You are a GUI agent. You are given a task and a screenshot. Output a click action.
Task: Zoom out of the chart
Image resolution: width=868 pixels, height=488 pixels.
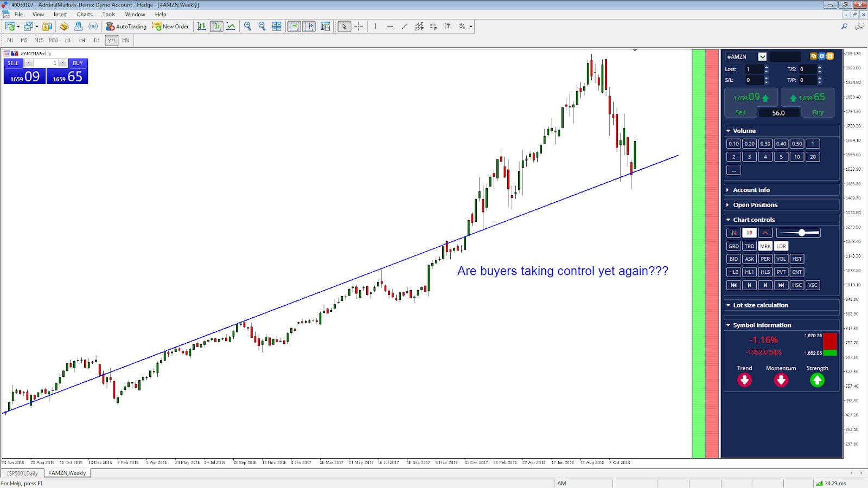[x=262, y=26]
